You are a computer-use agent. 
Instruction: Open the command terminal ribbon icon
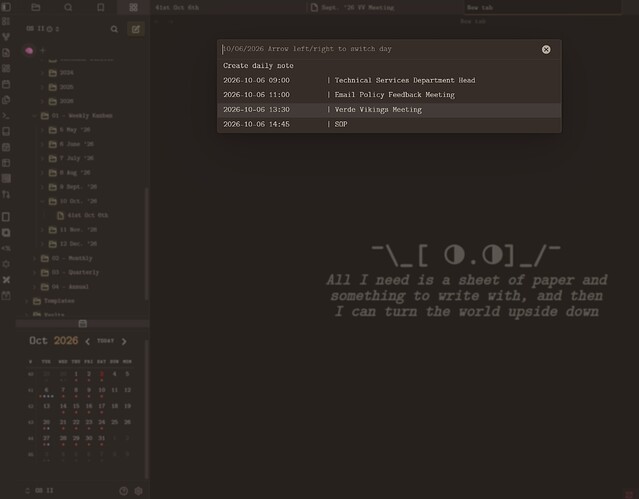point(6,116)
